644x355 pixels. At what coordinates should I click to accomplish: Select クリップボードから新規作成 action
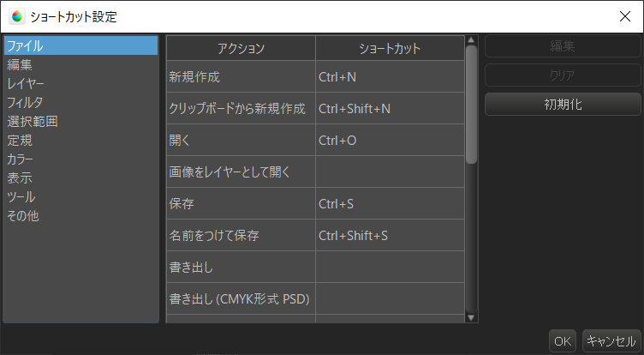pos(241,108)
